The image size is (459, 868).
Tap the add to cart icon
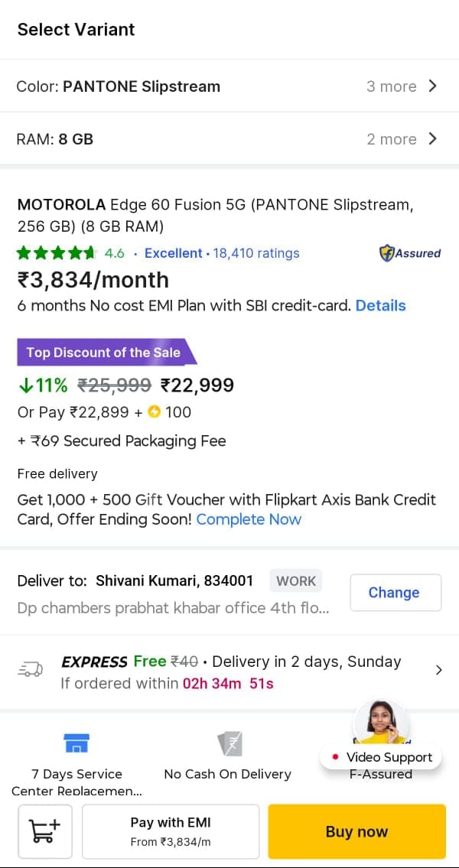tap(45, 831)
